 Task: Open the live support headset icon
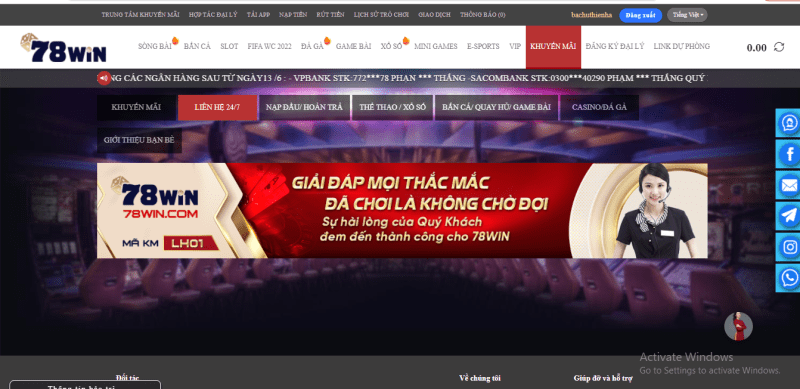coord(789,123)
